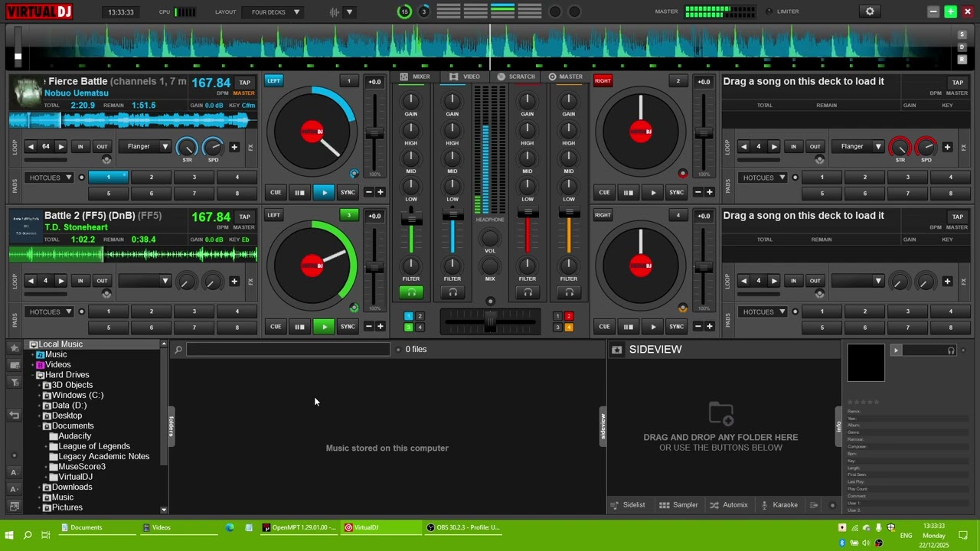Click the star favorites icon in browser sidebar
The image size is (980, 551).
[x=14, y=348]
